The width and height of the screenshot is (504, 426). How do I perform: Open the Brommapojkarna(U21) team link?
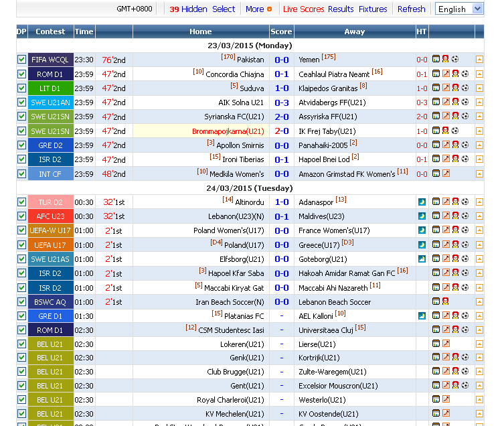(x=228, y=131)
